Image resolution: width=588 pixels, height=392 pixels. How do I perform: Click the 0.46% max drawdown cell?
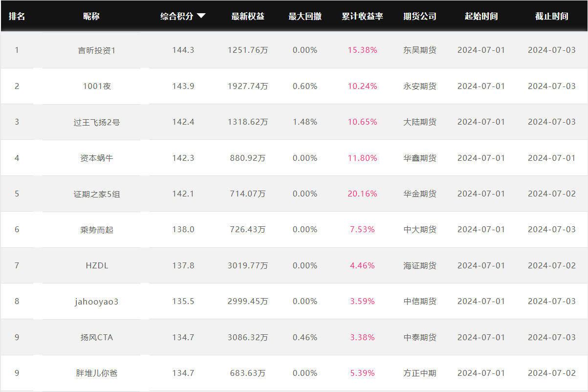[305, 337]
